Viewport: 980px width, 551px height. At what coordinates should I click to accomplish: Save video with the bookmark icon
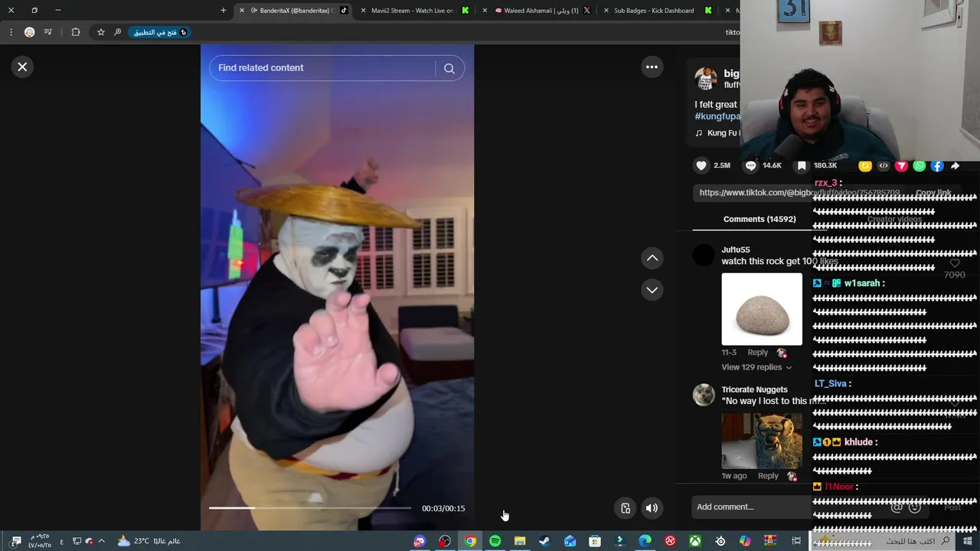click(x=802, y=165)
